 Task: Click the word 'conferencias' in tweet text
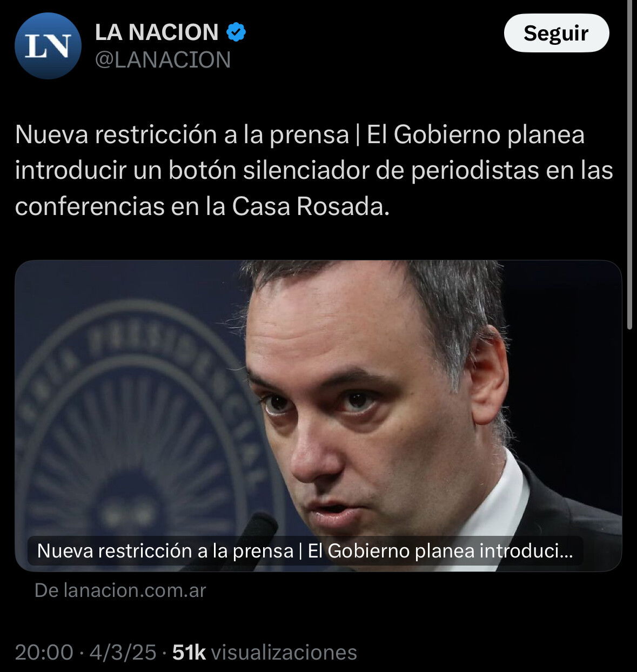tap(90, 206)
